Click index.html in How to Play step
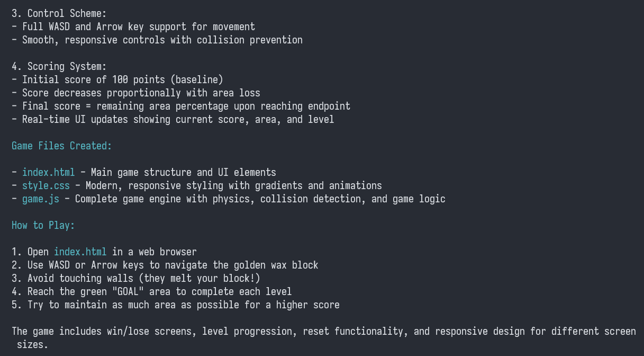The image size is (644, 356). 80,252
